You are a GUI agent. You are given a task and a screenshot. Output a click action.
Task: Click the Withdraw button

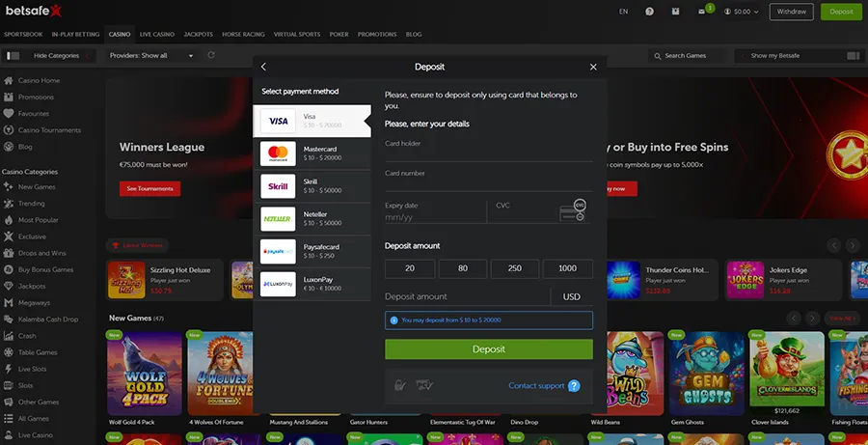tap(791, 12)
